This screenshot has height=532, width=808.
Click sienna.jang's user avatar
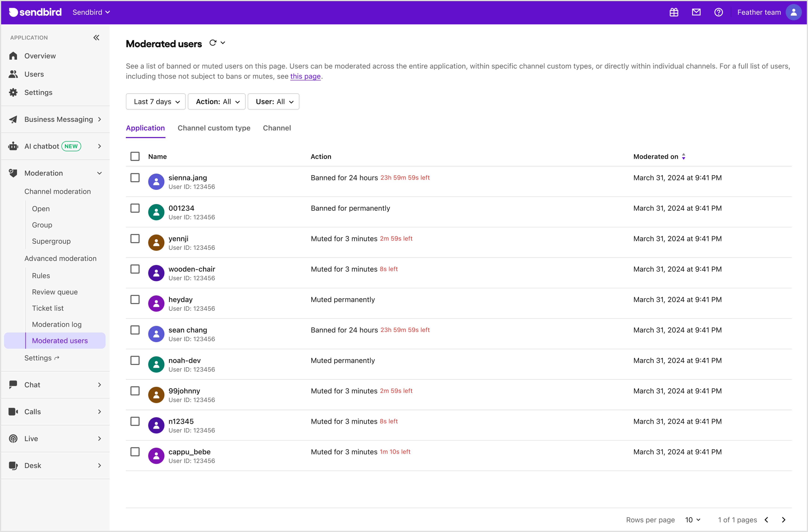tap(156, 182)
